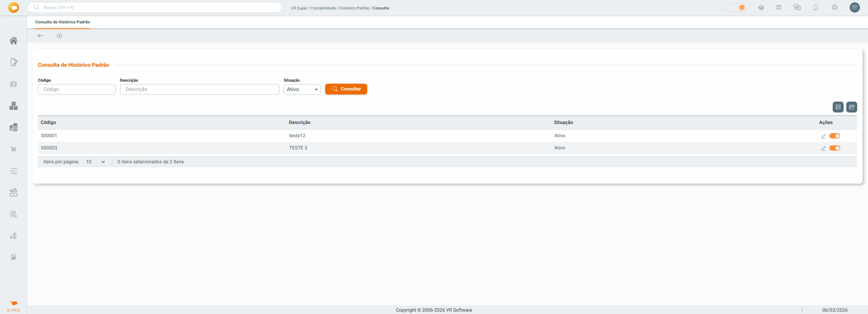Edit record 000001 with pencil icon
Viewport: 868px width, 314px height.
823,136
